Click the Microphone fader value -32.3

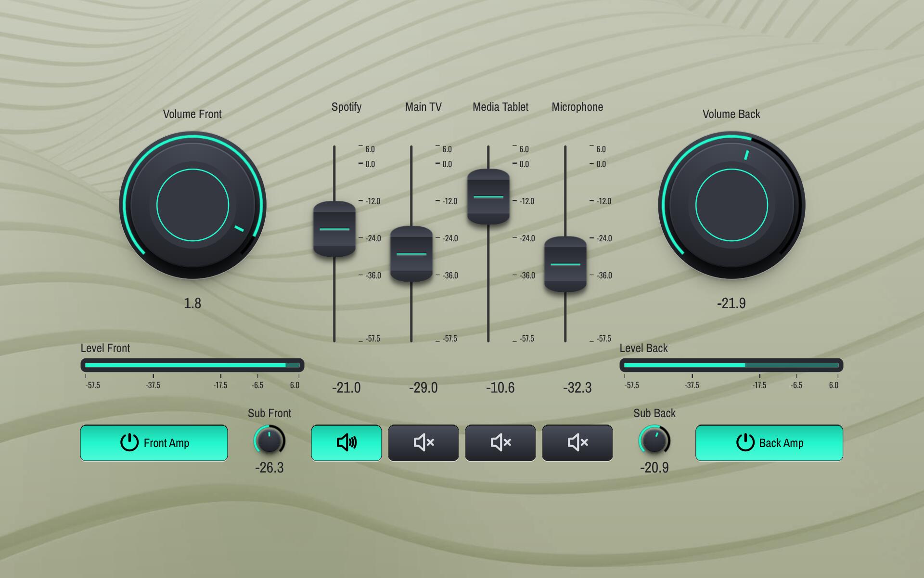point(577,388)
